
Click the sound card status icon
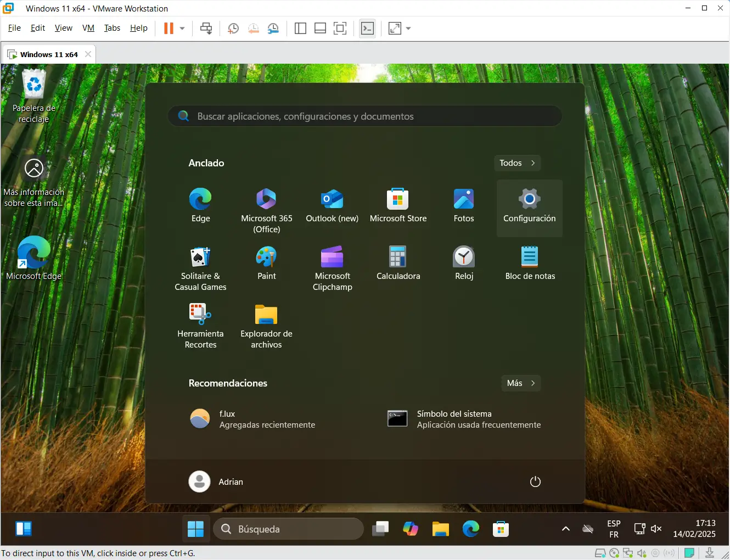[x=642, y=553]
